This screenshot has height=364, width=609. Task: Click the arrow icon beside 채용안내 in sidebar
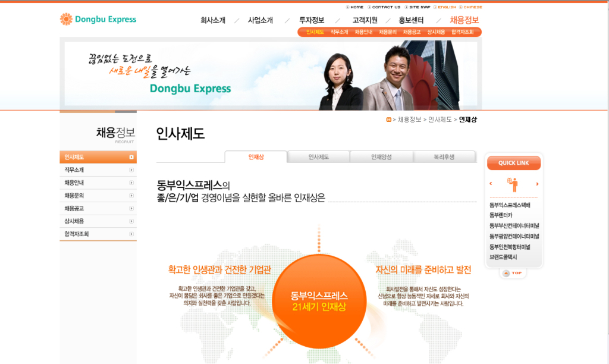[x=131, y=183]
